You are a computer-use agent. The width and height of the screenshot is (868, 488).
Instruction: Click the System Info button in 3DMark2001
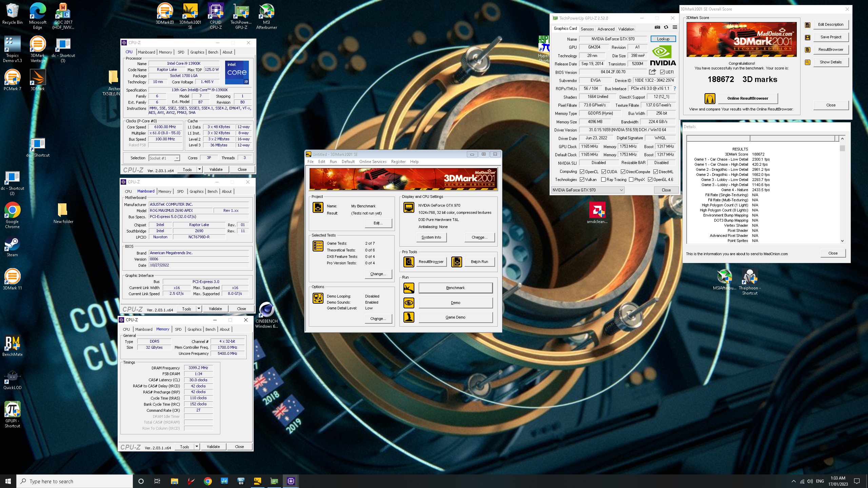click(431, 237)
